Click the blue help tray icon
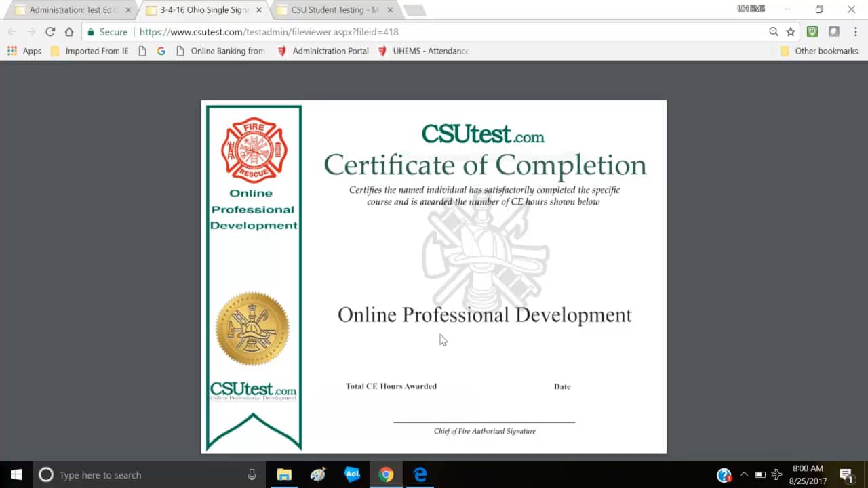This screenshot has height=488, width=868. click(724, 474)
